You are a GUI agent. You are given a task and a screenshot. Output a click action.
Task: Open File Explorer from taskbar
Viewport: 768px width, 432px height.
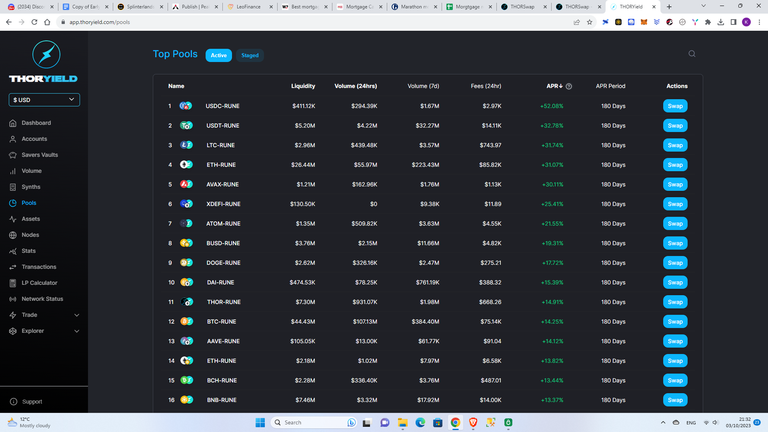(403, 422)
